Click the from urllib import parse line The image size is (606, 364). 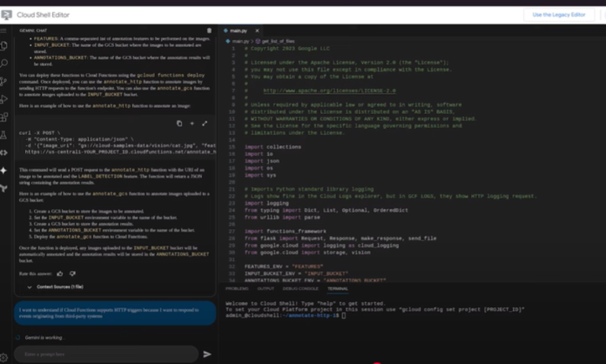pos(282,218)
